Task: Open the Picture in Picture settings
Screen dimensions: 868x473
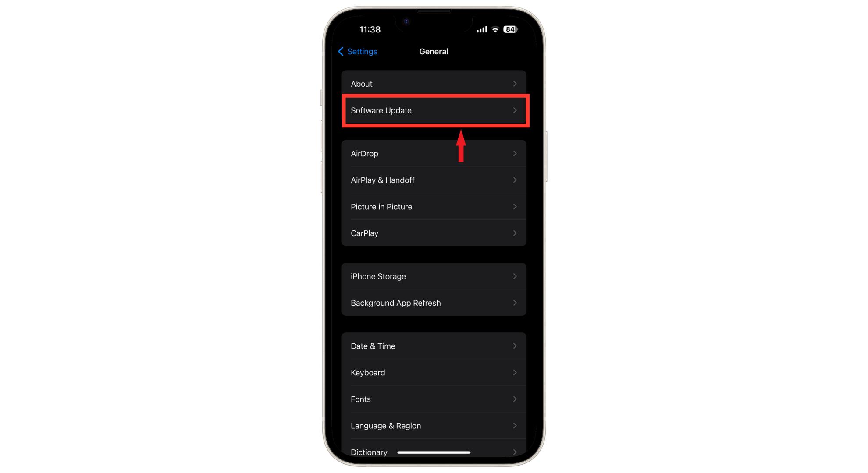Action: [433, 206]
